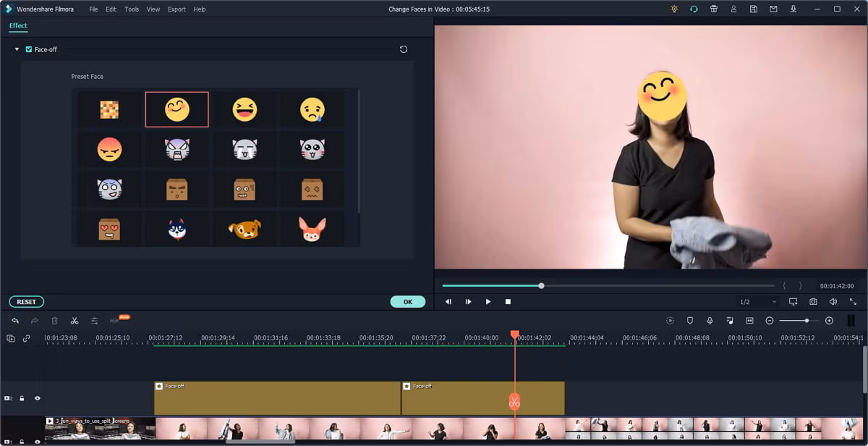Confirm with the OK button

coord(408,302)
